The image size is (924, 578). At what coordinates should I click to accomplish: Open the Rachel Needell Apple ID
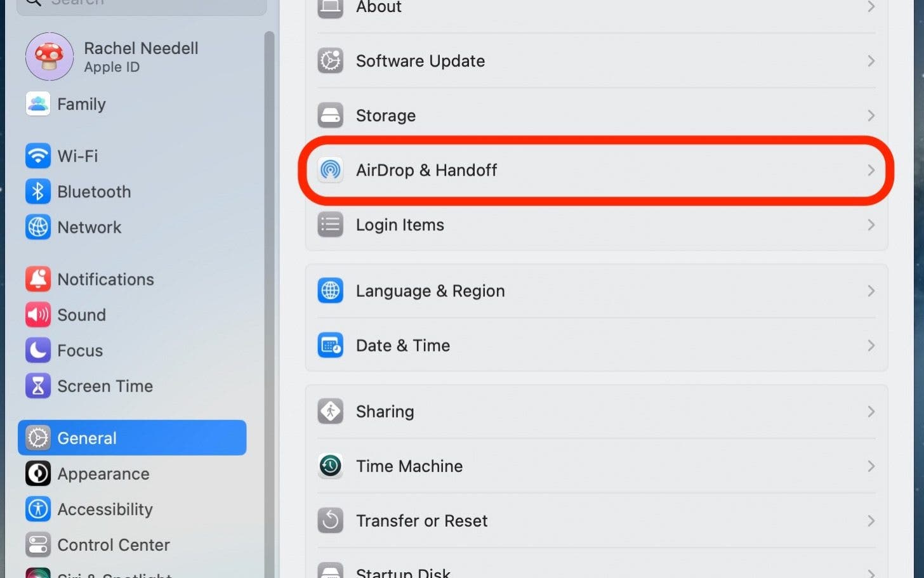pos(141,56)
